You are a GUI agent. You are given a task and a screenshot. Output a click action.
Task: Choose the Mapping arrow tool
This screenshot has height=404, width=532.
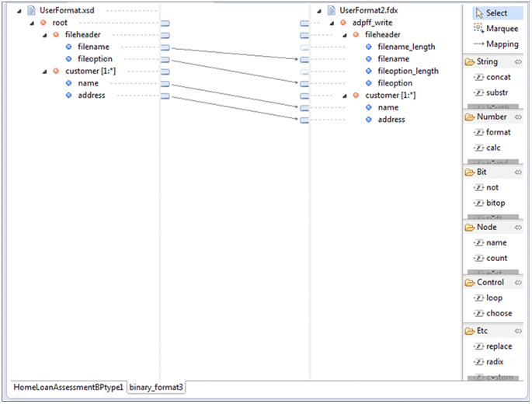tap(497, 44)
